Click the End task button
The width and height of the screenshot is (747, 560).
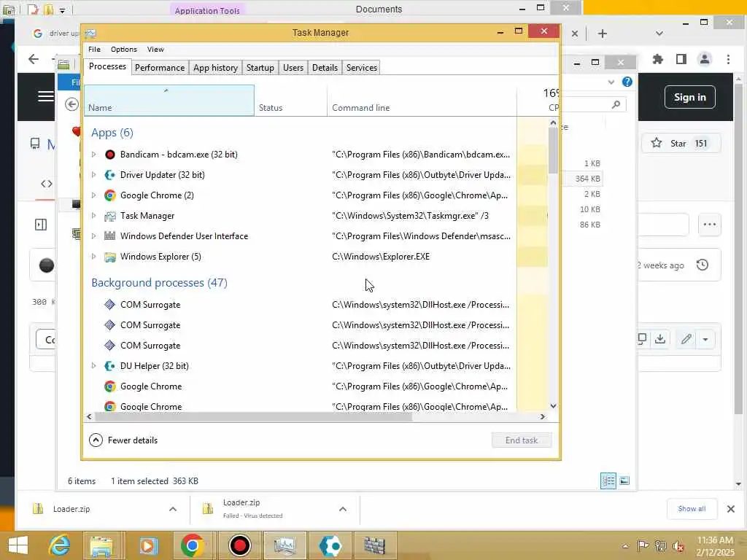[x=522, y=440]
